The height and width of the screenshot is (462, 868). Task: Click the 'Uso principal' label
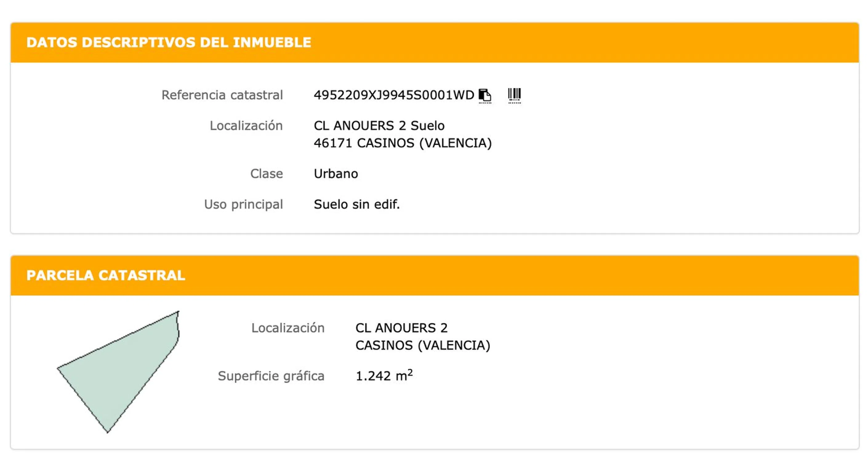[x=243, y=205]
